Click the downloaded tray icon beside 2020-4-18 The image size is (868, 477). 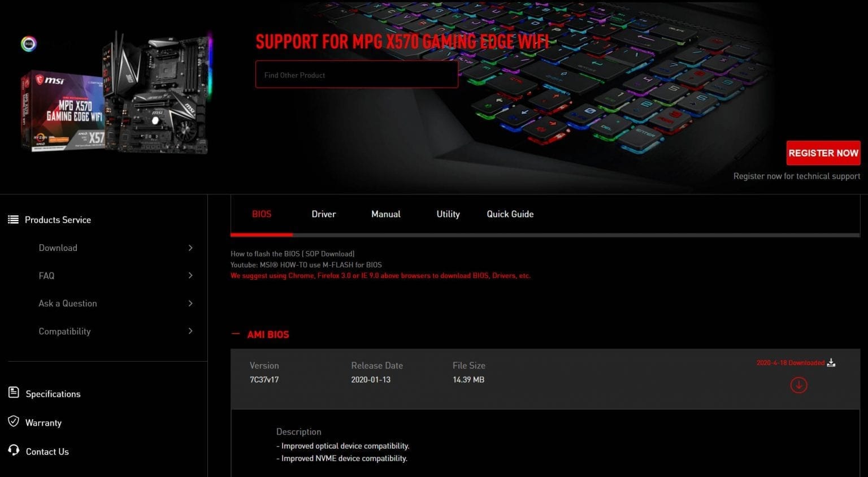click(831, 363)
